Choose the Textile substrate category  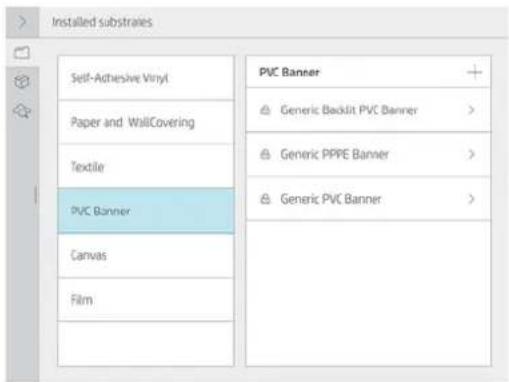point(146,166)
